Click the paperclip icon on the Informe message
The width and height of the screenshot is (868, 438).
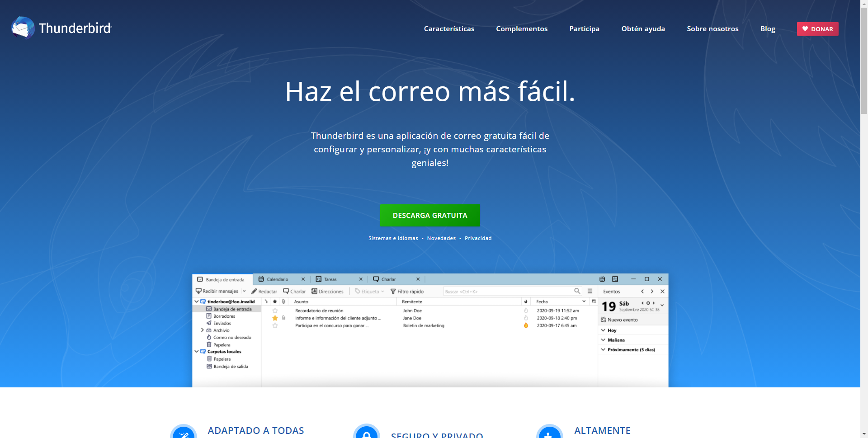(283, 318)
